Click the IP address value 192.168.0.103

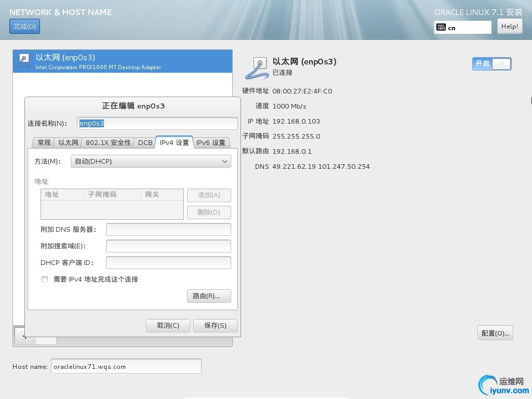click(x=296, y=121)
